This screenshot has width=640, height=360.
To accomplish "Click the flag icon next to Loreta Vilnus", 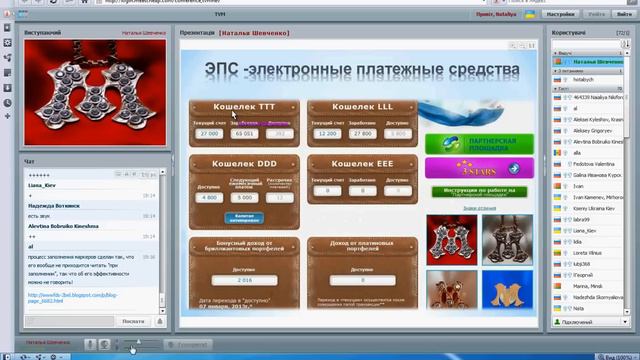I will 557,253.
